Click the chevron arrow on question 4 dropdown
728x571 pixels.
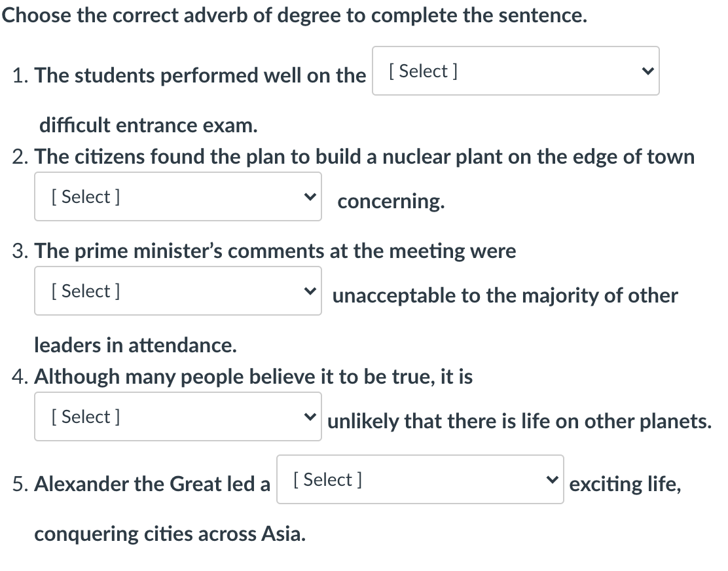[309, 416]
